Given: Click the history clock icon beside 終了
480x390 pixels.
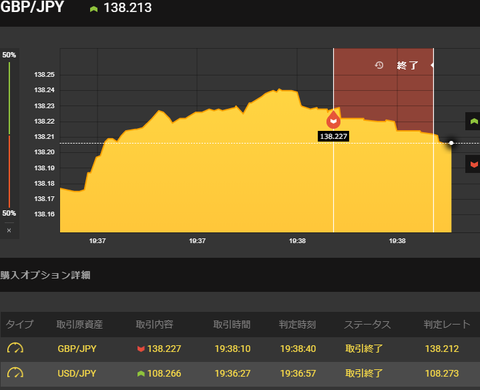Looking at the screenshot, I should click(379, 65).
